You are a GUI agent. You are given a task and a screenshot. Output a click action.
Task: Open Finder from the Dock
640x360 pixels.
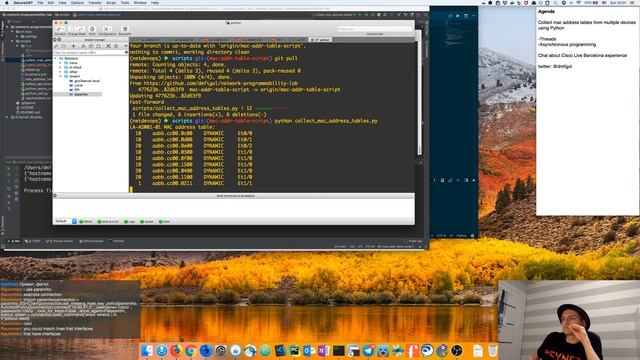[x=147, y=351]
